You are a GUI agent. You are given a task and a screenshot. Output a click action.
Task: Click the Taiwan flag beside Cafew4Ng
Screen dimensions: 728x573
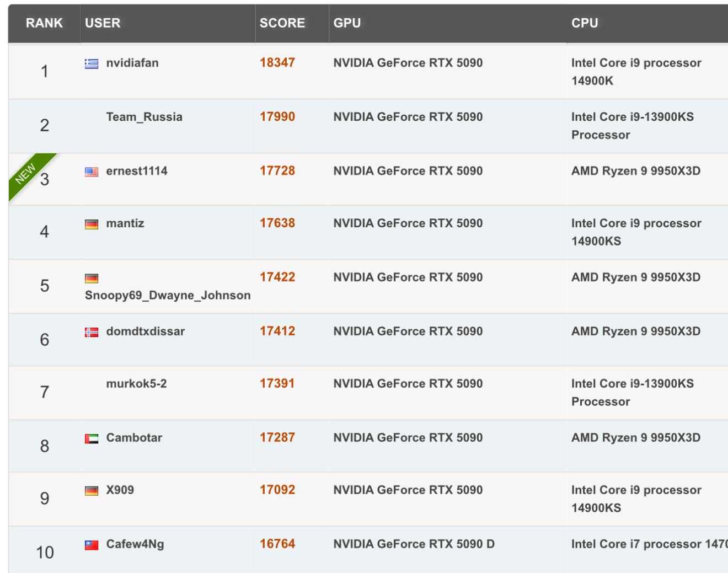[x=92, y=545]
